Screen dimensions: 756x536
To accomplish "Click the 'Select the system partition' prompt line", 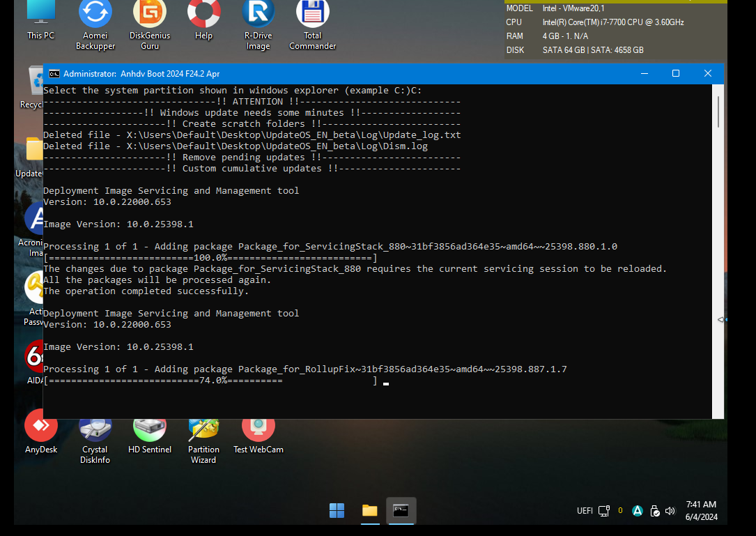I will [x=233, y=91].
